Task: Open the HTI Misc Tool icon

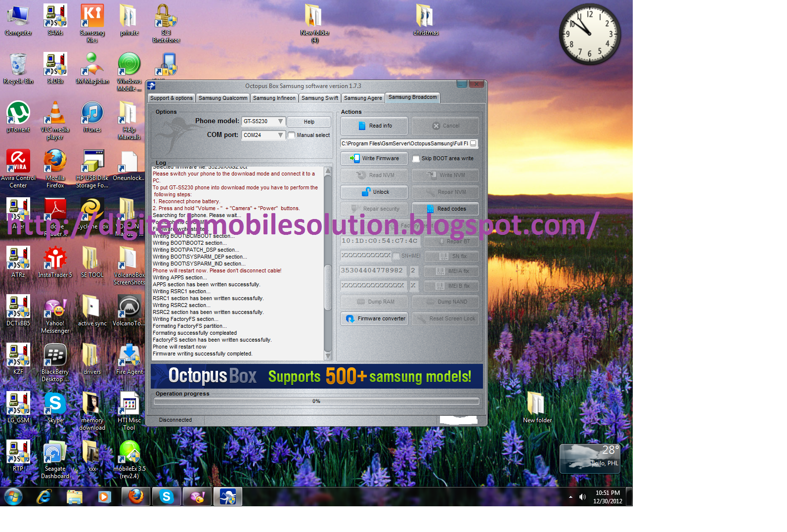Action: coord(129,411)
